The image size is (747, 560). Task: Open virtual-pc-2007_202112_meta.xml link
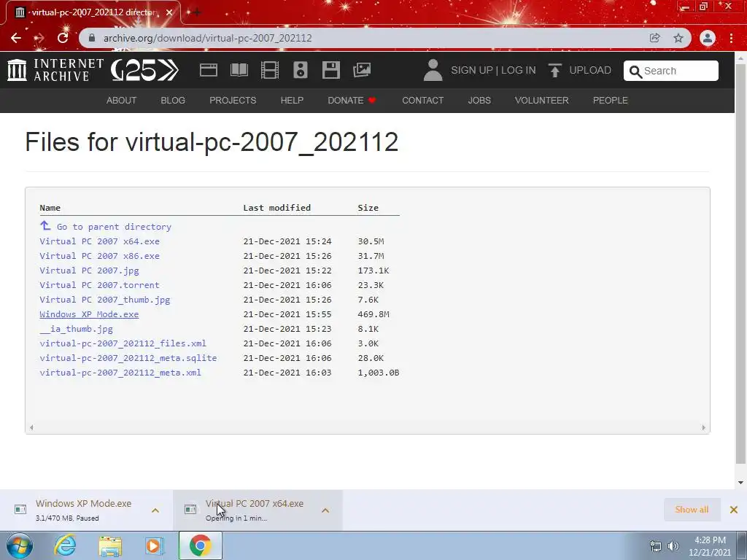point(120,373)
